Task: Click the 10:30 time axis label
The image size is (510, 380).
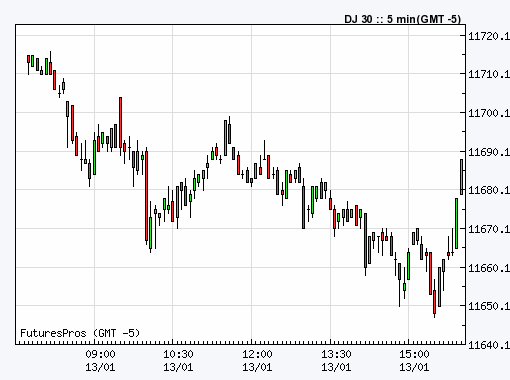Action: 178,354
